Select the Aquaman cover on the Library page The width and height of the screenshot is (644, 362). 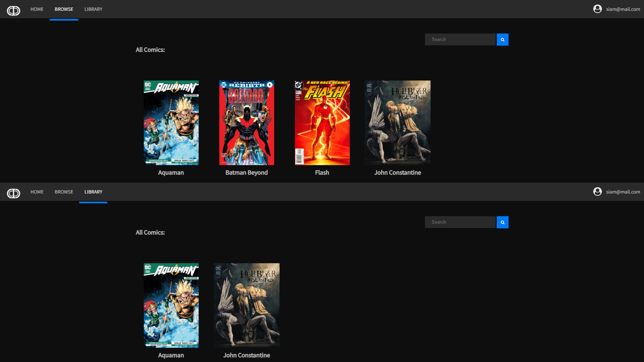pos(171,306)
